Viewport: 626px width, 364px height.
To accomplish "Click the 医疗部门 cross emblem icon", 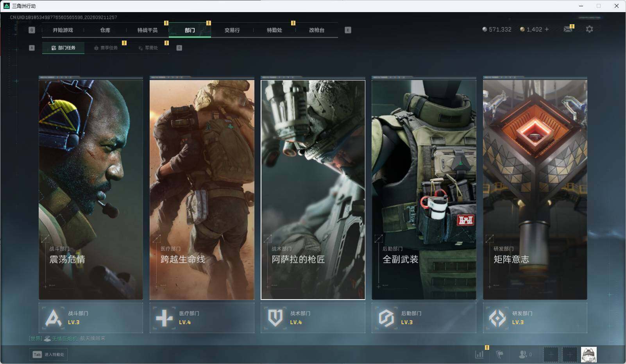I will 164,318.
